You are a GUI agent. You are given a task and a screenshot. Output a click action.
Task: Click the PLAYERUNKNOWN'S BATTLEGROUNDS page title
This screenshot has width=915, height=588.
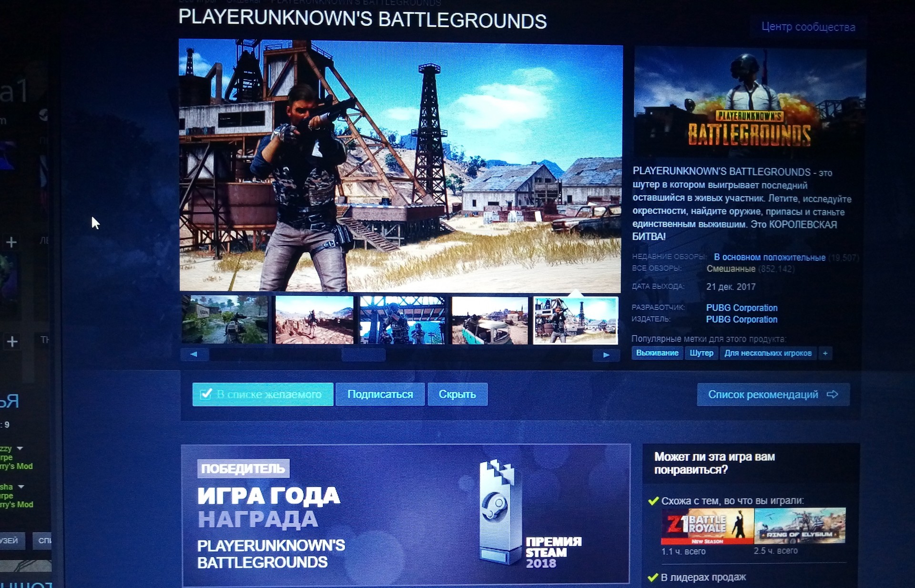pos(362,19)
